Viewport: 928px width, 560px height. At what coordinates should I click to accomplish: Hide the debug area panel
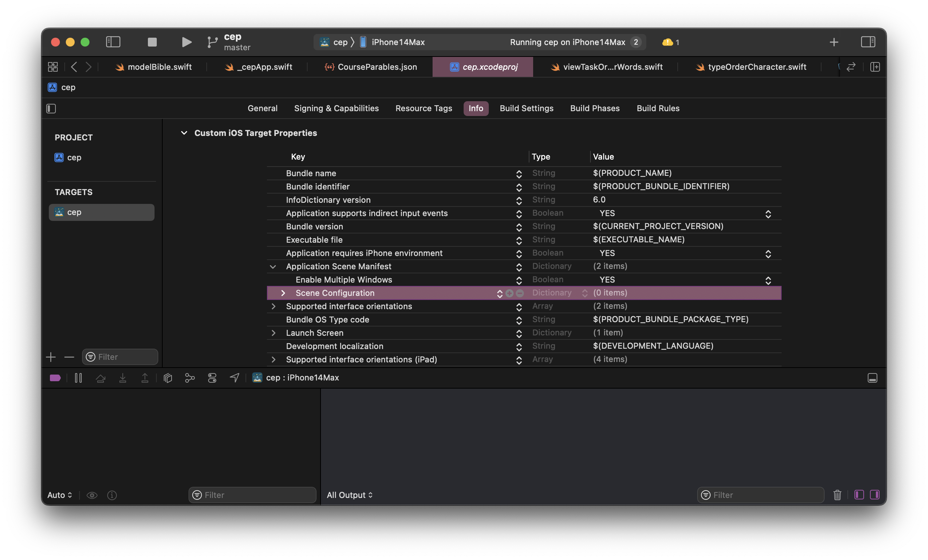[x=872, y=378]
